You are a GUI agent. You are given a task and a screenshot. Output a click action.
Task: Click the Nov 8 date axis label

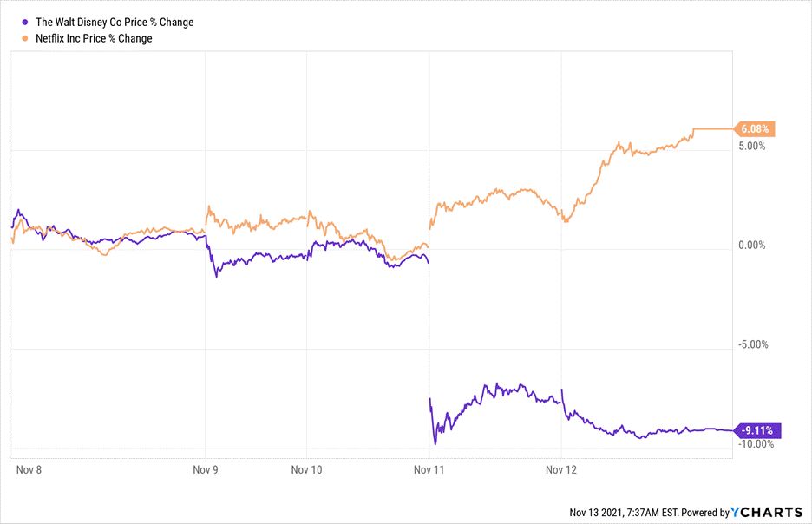29,469
